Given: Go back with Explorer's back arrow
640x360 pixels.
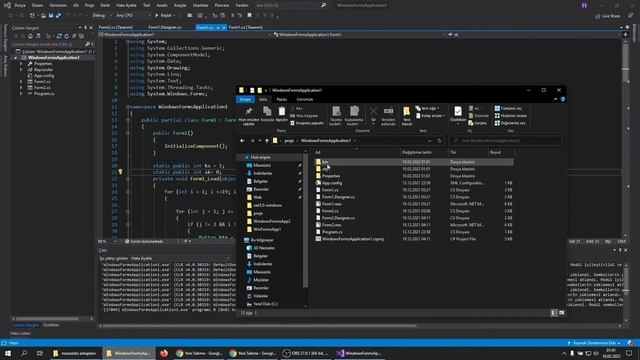Looking at the screenshot, I should 242,141.
